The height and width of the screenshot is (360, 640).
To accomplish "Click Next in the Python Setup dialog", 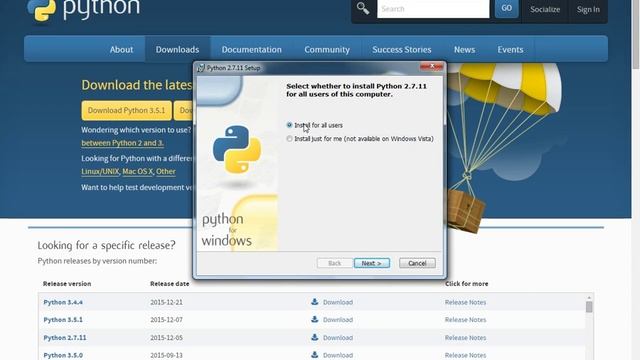I will [371, 263].
